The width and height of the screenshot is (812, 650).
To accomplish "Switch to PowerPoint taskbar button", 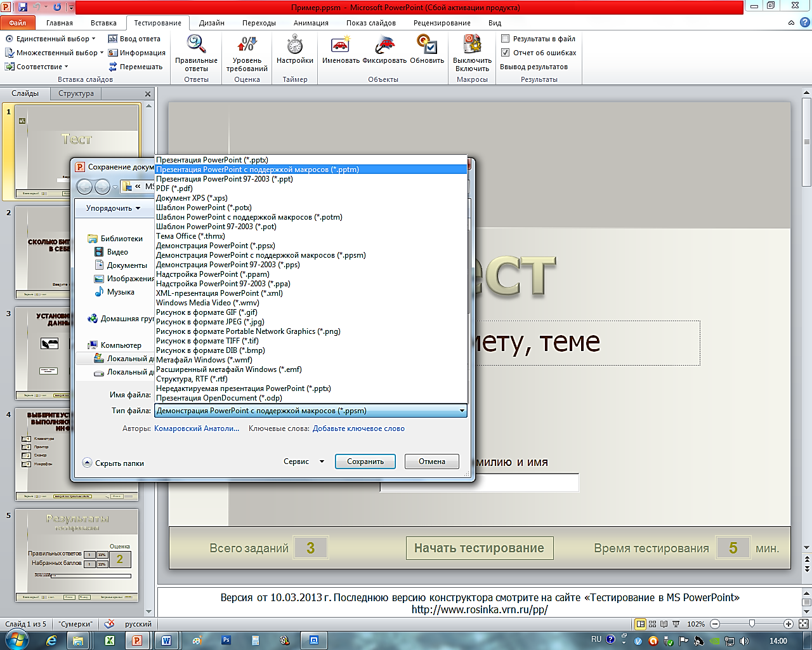I will (137, 640).
